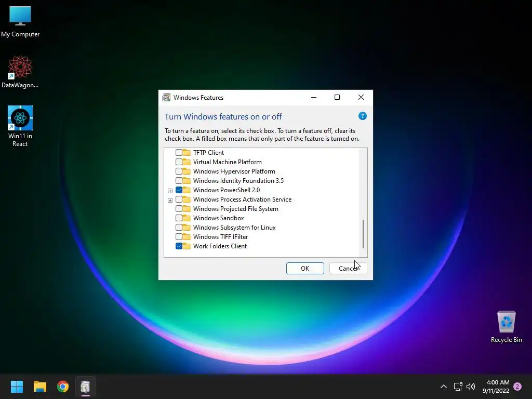Maximize the Windows Features window
This screenshot has width=532, height=399.
[337, 97]
